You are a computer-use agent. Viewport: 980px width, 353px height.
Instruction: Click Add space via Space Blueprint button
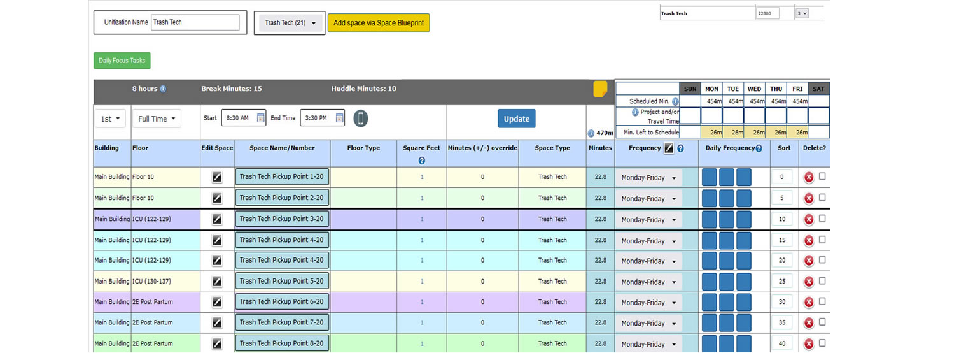379,23
